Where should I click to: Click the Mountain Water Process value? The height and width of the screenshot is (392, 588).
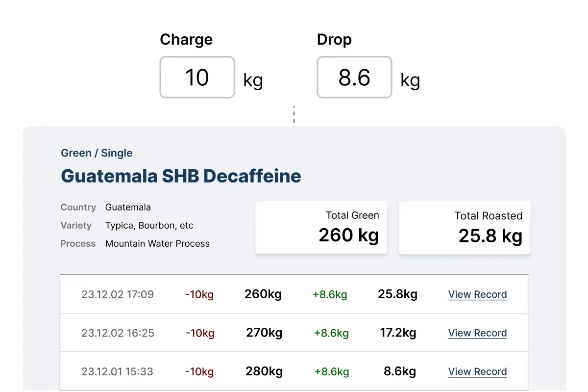click(157, 244)
